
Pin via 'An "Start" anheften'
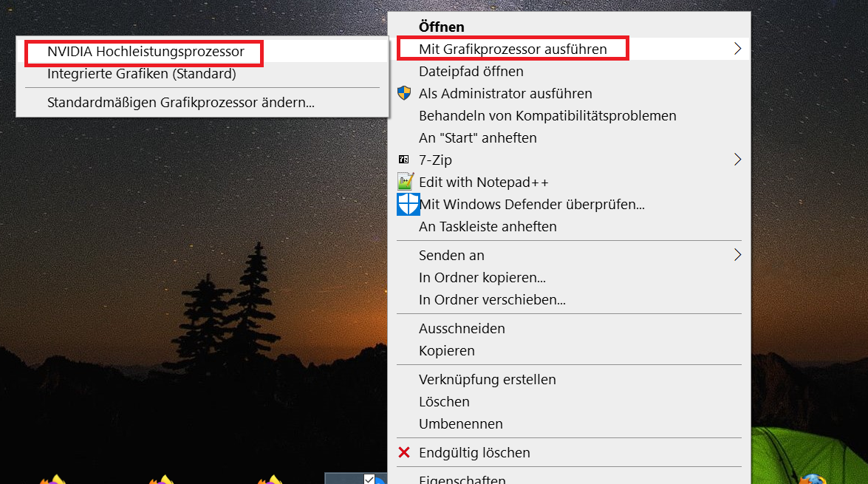coord(569,137)
